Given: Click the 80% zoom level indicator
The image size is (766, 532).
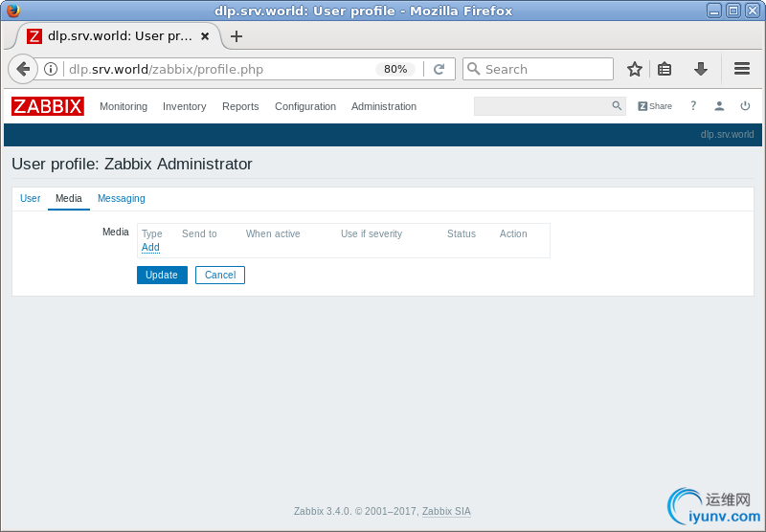Looking at the screenshot, I should point(395,69).
